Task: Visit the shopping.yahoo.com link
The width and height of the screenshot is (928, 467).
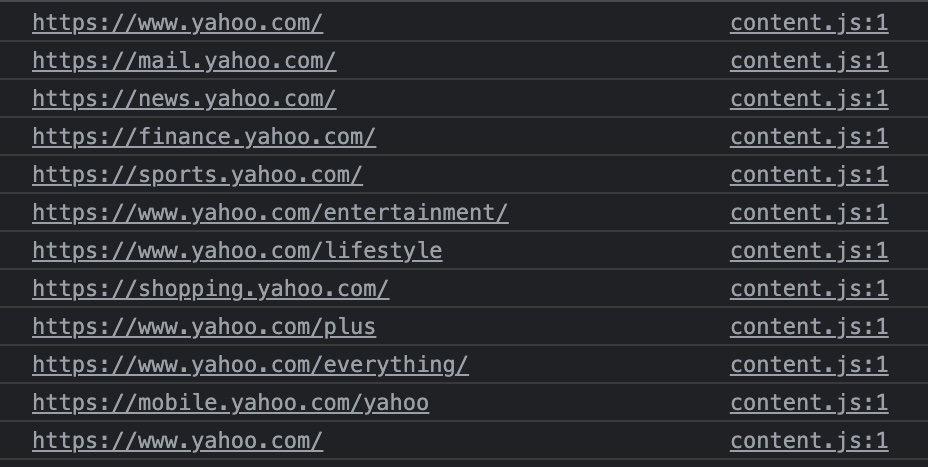Action: pos(210,289)
